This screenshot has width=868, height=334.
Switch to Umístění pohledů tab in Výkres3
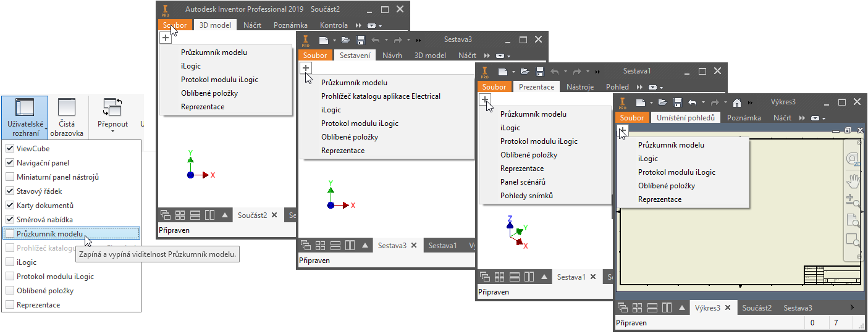click(686, 117)
